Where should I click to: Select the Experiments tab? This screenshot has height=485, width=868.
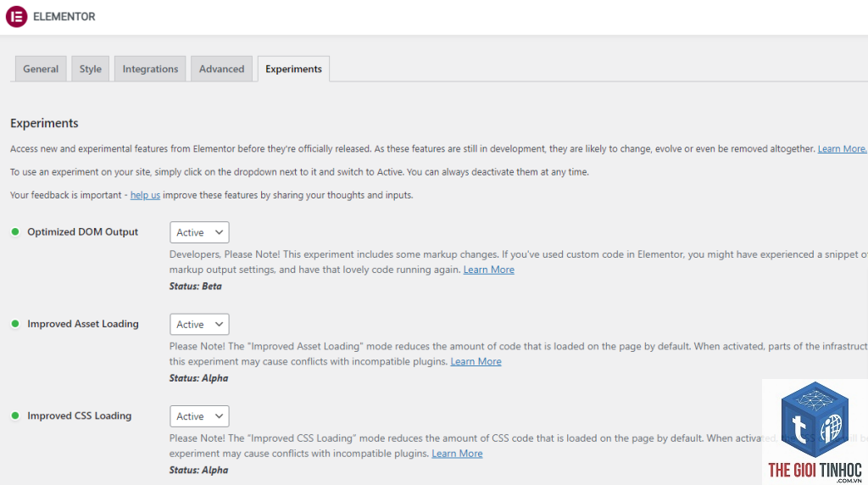click(x=293, y=69)
